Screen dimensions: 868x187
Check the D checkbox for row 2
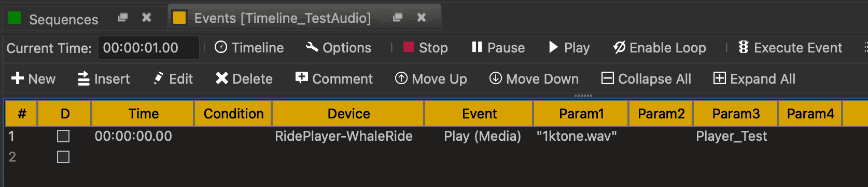coord(63,157)
